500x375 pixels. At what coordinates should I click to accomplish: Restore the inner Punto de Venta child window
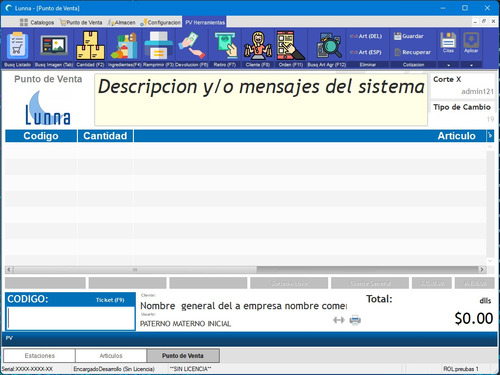tap(484, 21)
